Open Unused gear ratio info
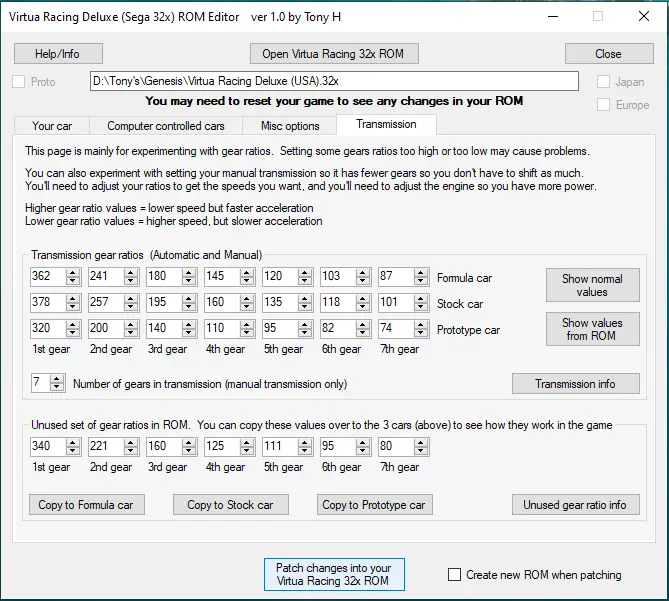 576,505
